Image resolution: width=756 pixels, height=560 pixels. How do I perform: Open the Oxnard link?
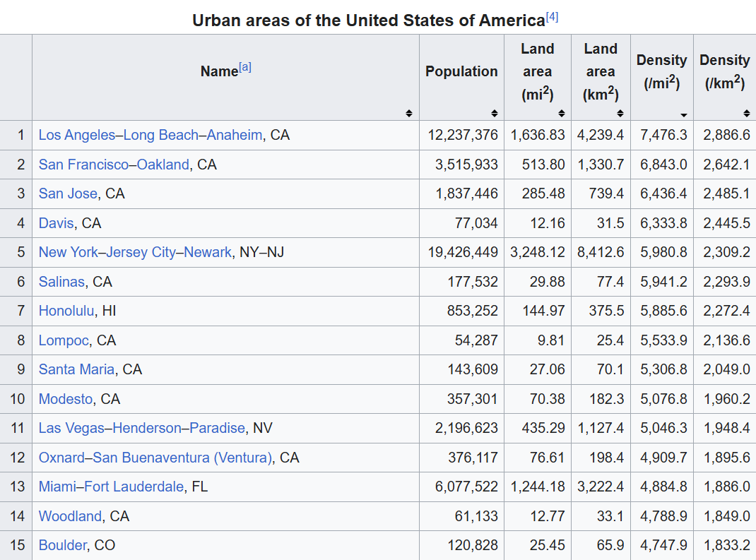[61, 458]
